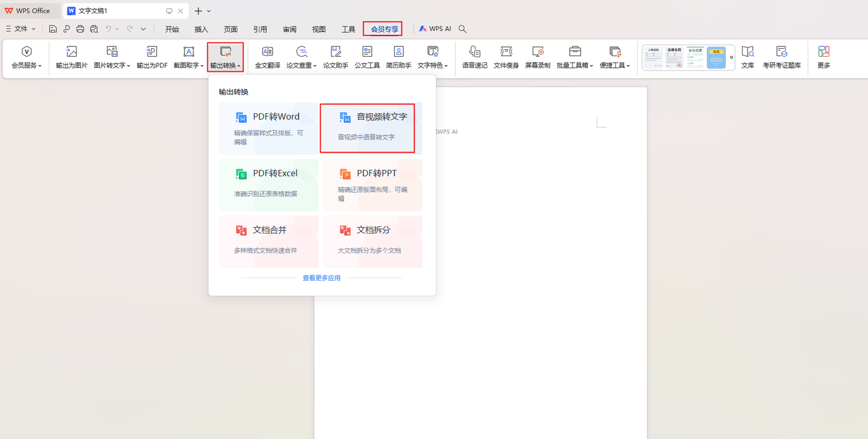This screenshot has width=868, height=439.
Task: Open the 文库 library
Action: coord(748,58)
